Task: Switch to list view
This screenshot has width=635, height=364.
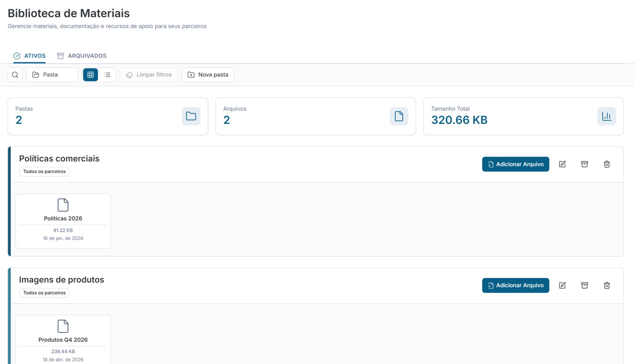Action: [x=107, y=75]
